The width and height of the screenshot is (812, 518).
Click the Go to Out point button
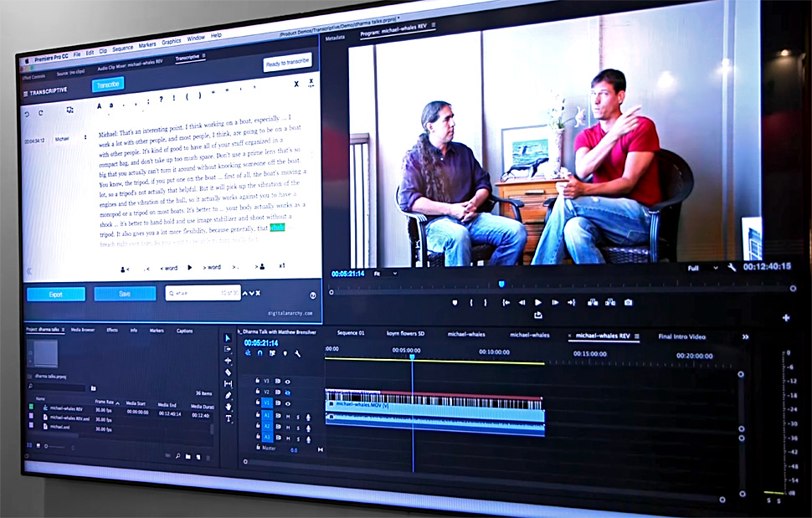(x=571, y=303)
